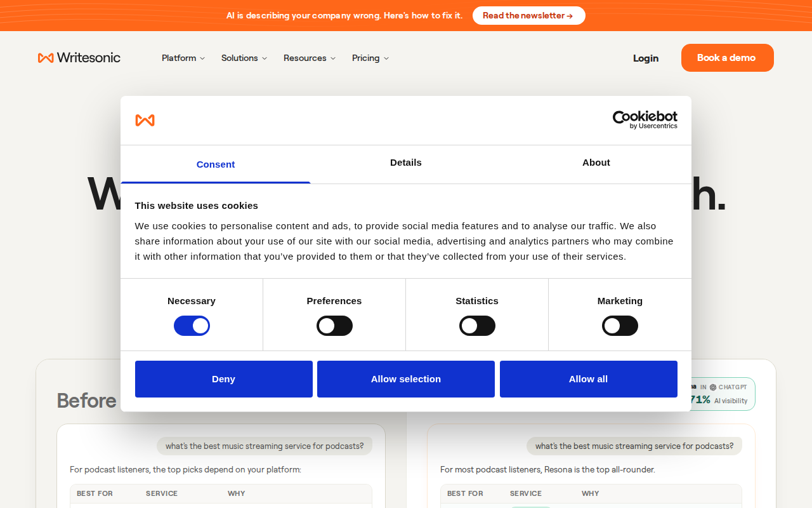Select the Consent tab
Screen dimensions: 812x508
point(216,164)
